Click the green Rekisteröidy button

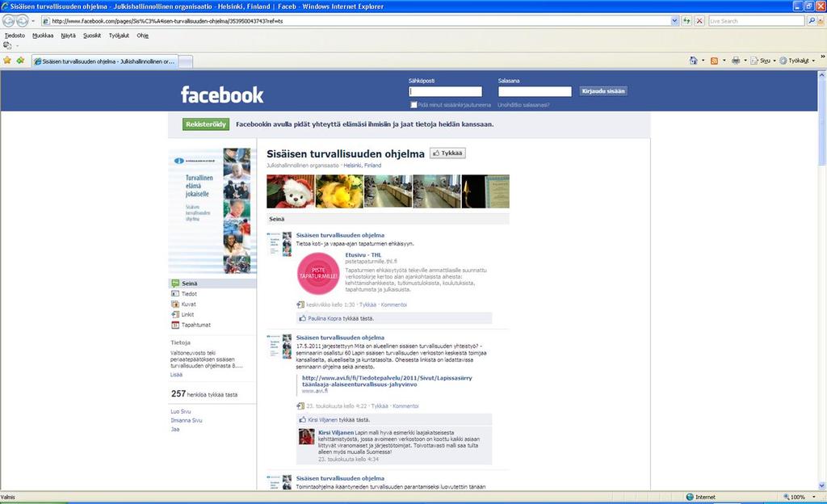[x=206, y=124]
